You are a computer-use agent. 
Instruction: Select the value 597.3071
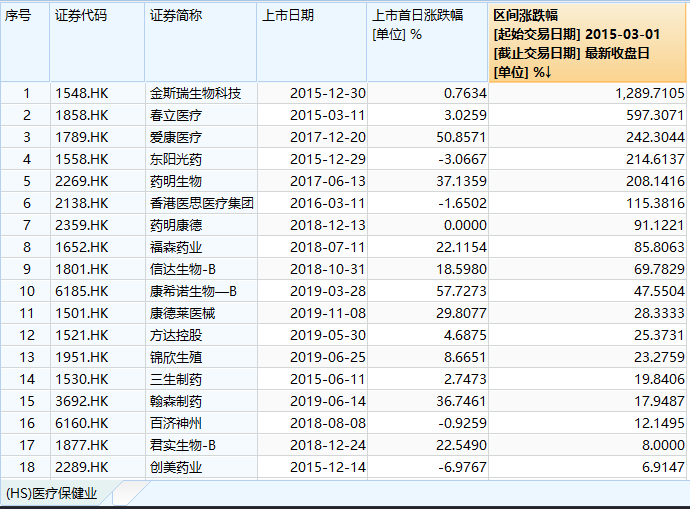(655, 115)
